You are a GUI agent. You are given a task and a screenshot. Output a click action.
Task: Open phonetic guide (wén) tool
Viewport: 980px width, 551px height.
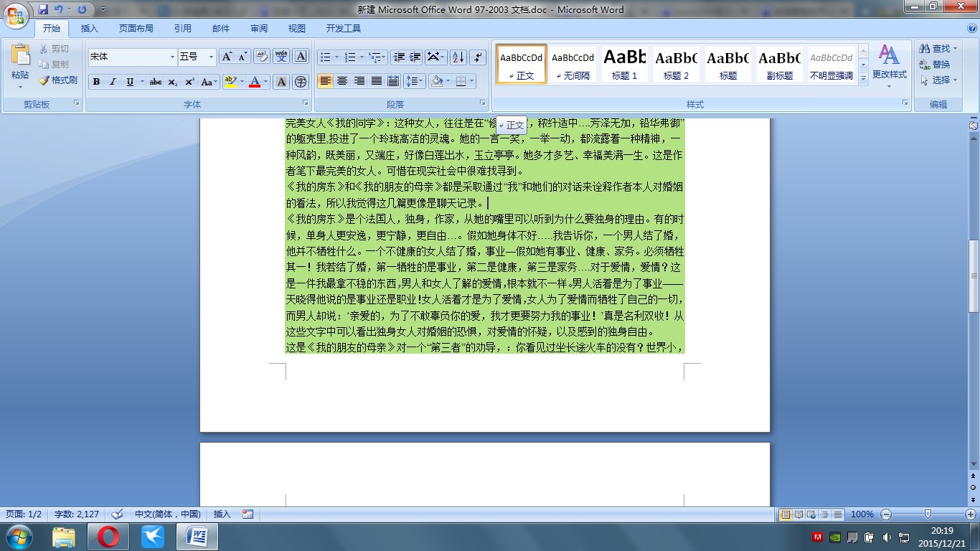281,57
